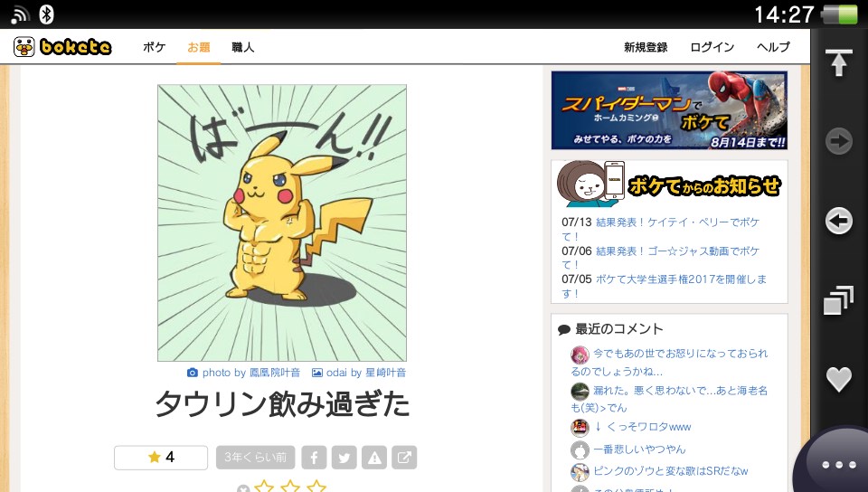Click the avatar beside 漏れた comment
This screenshot has height=492, width=868.
pyautogui.click(x=580, y=392)
